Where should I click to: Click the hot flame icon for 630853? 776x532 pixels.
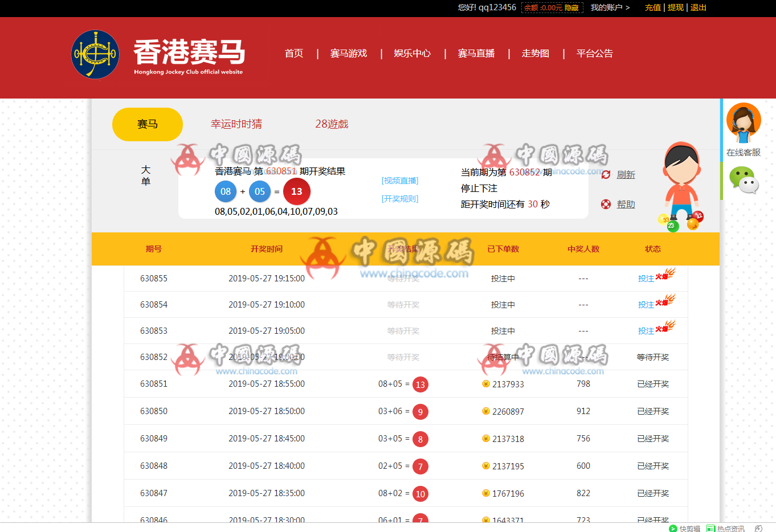(x=665, y=326)
